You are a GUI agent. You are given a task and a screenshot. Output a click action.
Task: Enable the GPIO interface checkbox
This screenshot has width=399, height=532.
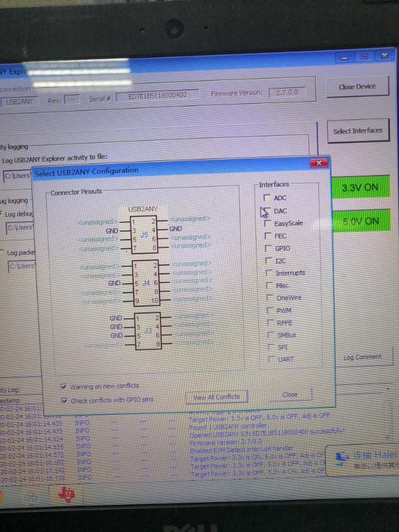[269, 248]
